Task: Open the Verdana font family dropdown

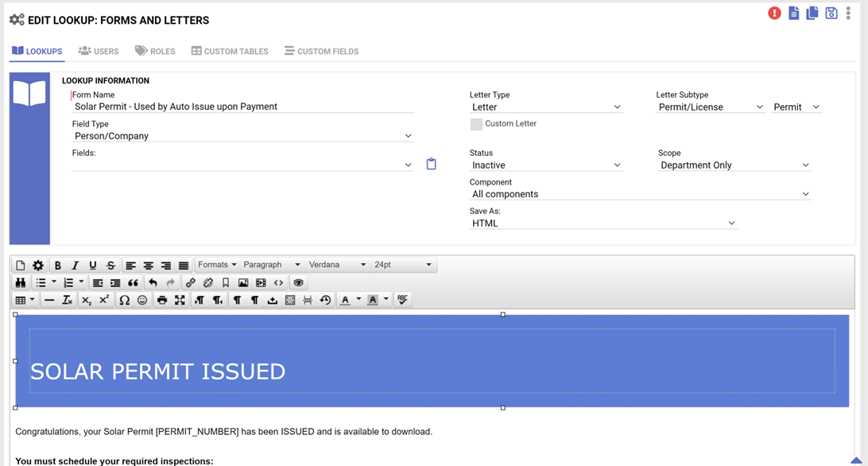Action: [337, 265]
